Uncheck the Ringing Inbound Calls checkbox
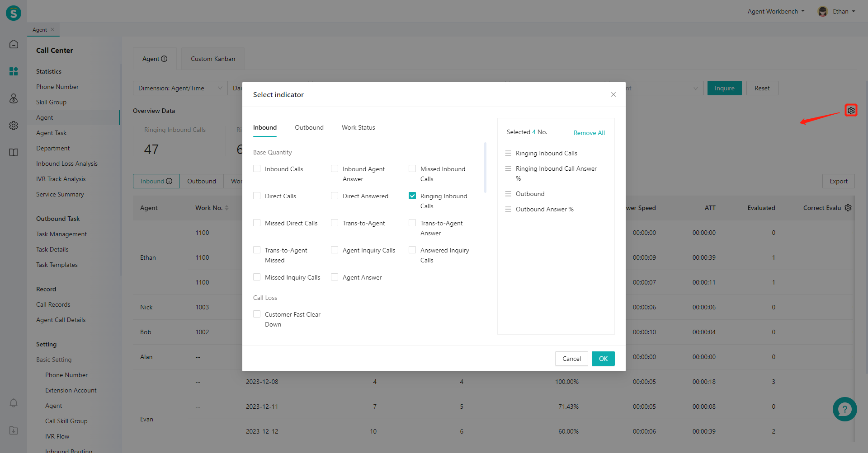This screenshot has height=453, width=868. 412,196
